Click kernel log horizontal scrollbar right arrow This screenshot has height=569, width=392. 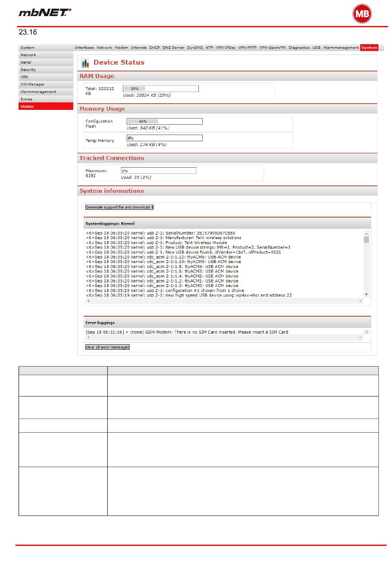[360, 301]
